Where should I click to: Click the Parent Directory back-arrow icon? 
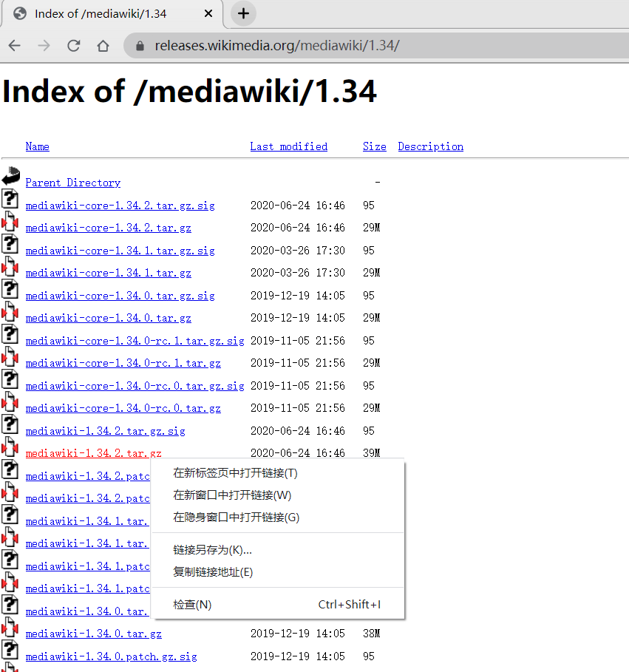click(10, 176)
